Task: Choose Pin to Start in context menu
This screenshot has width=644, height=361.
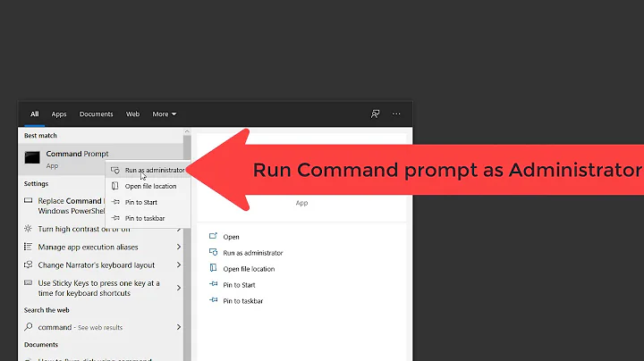Action: (148, 202)
